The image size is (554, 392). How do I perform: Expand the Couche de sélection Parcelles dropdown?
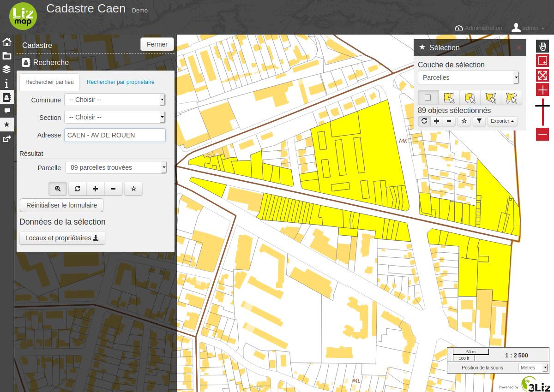point(469,77)
